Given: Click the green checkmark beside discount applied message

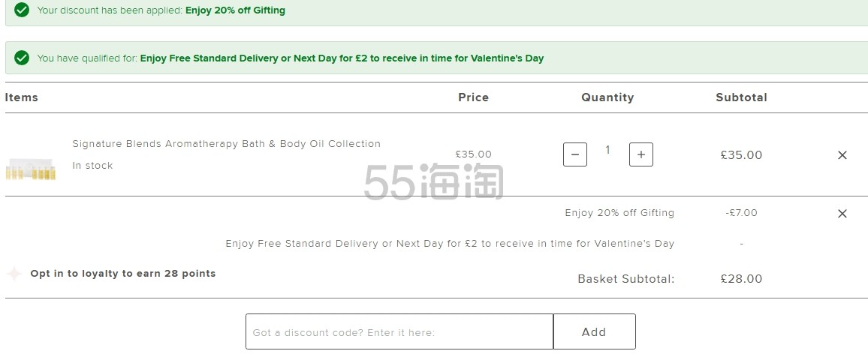Looking at the screenshot, I should pyautogui.click(x=22, y=10).
